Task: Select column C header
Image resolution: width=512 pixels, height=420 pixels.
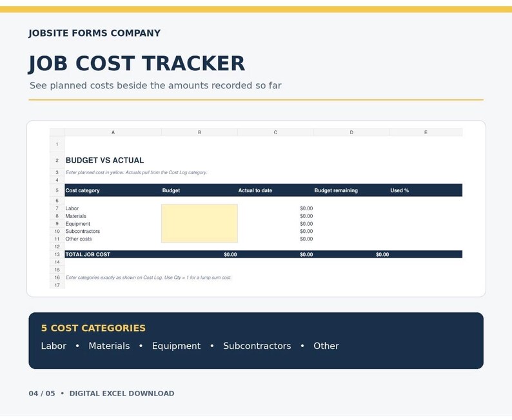Action: 275,132
